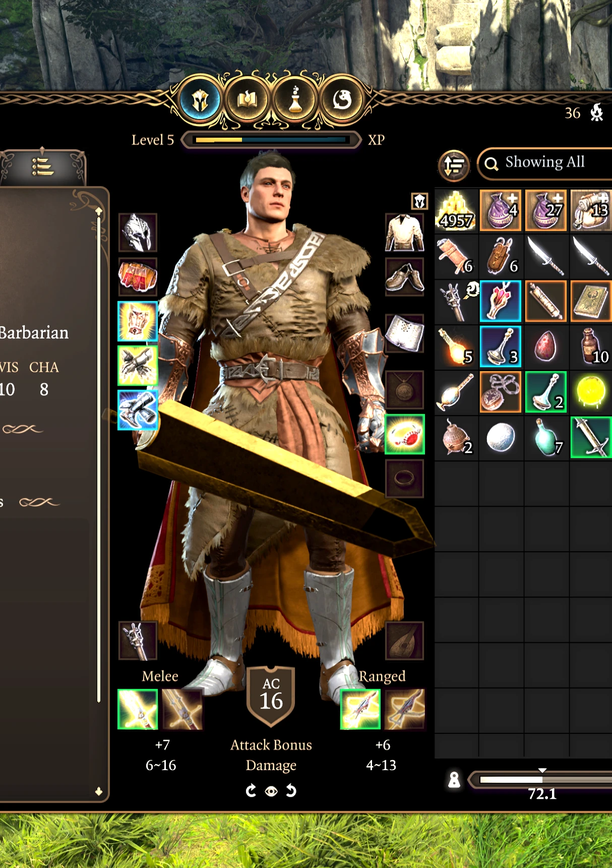Toggle helmet visibility icon beside shirt
The height and width of the screenshot is (868, 612).
(419, 201)
